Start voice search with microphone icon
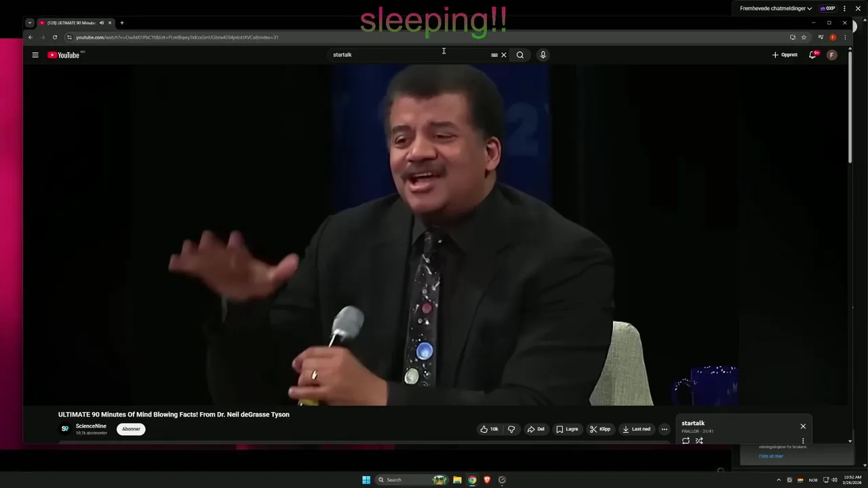The image size is (868, 488). point(542,55)
